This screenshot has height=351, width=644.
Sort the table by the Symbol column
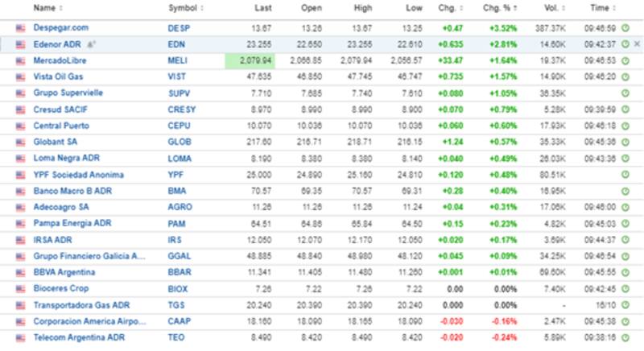coord(185,8)
